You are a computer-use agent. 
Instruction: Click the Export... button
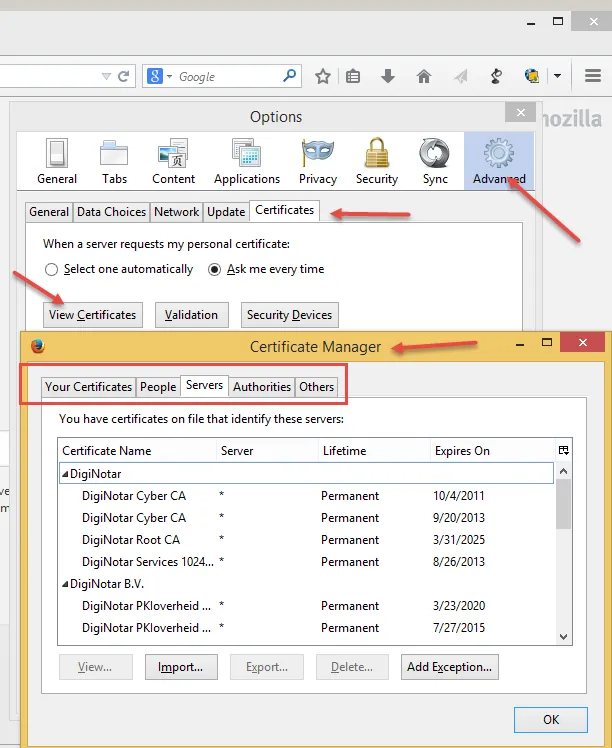tap(267, 667)
